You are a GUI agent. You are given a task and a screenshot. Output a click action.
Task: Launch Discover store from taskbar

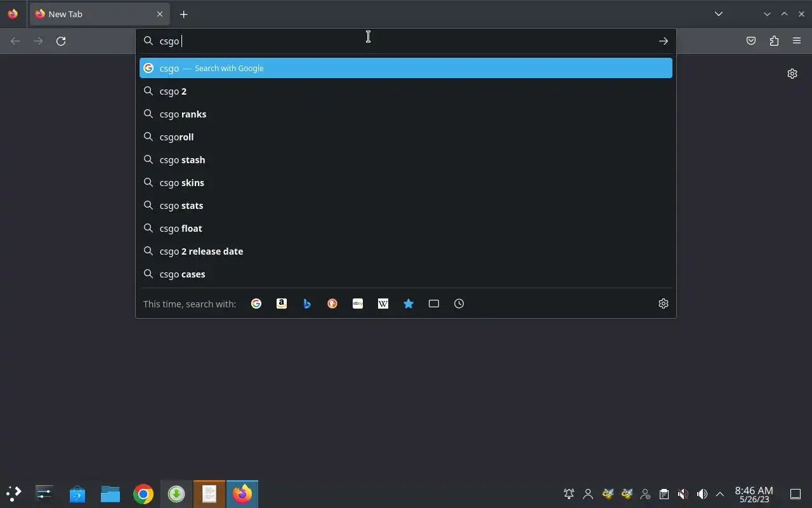(77, 493)
